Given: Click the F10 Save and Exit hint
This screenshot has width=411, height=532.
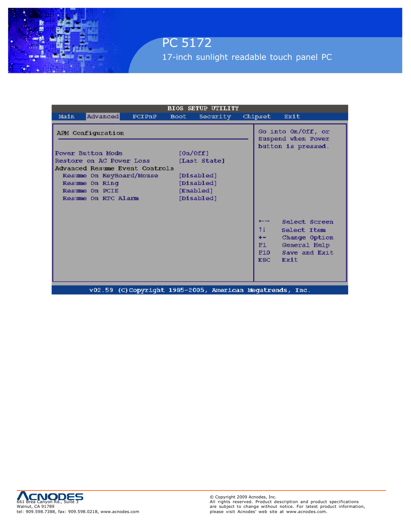Looking at the screenshot, I should [x=296, y=253].
